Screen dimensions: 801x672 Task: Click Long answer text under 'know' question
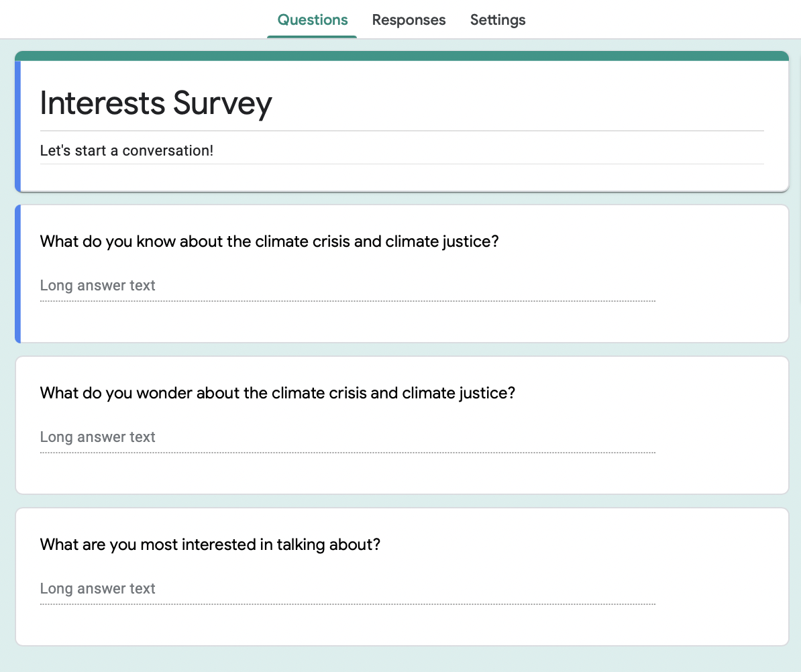coord(98,286)
